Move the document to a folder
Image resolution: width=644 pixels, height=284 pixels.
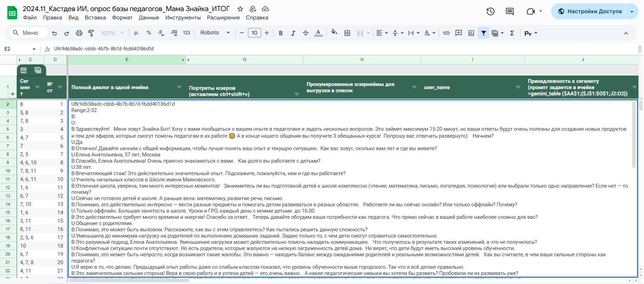click(x=253, y=9)
